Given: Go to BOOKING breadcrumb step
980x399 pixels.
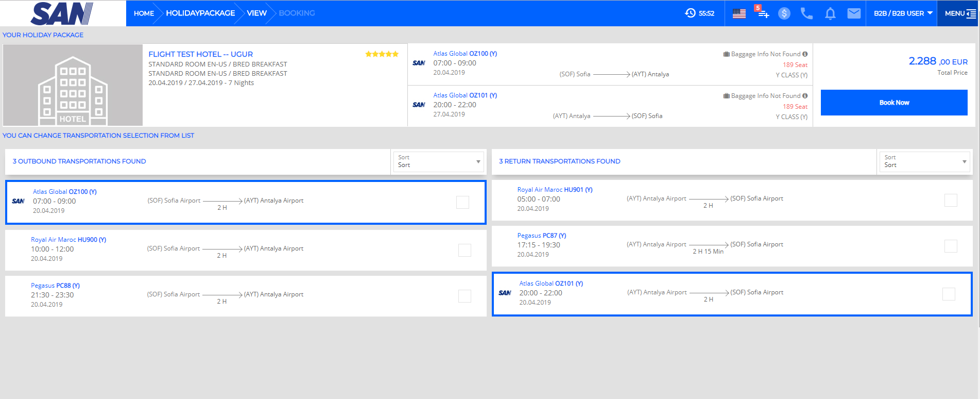Looking at the screenshot, I should click(297, 13).
